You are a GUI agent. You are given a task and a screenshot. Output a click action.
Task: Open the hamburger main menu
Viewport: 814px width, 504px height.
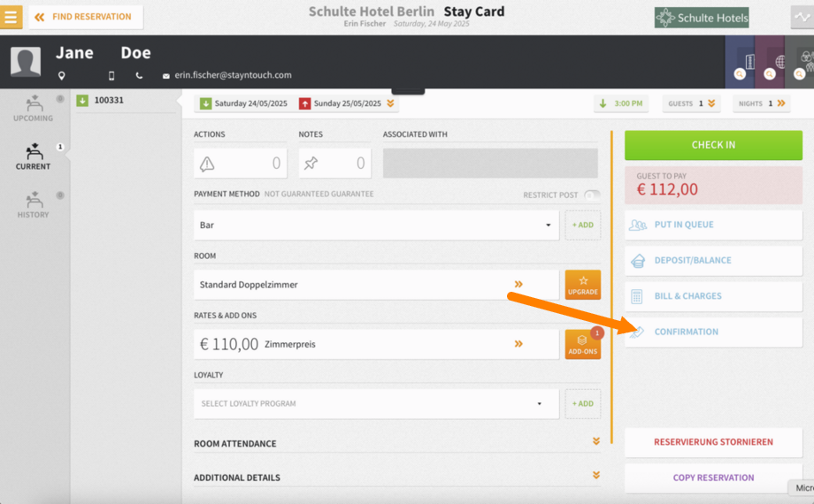[x=11, y=17]
